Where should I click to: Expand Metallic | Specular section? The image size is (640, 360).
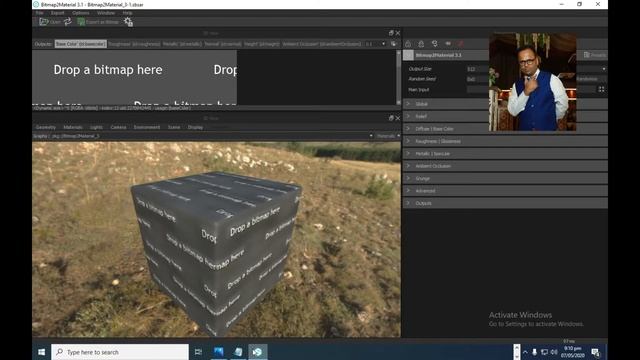pyautogui.click(x=505, y=154)
